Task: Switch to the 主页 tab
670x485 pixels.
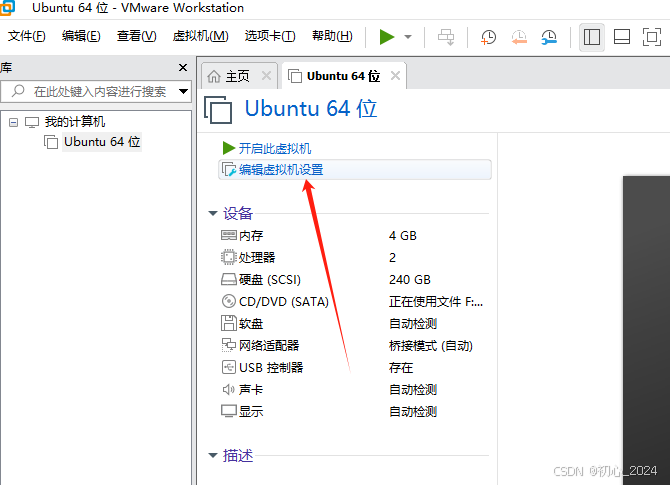Action: click(x=238, y=76)
